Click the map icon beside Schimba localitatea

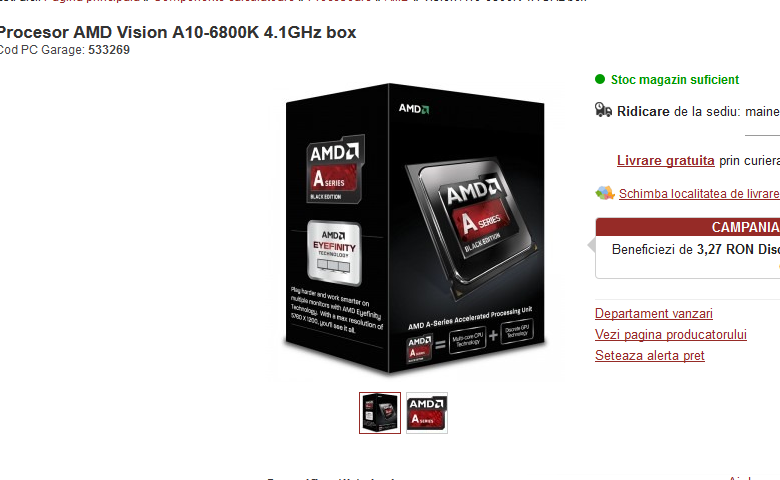pos(605,193)
